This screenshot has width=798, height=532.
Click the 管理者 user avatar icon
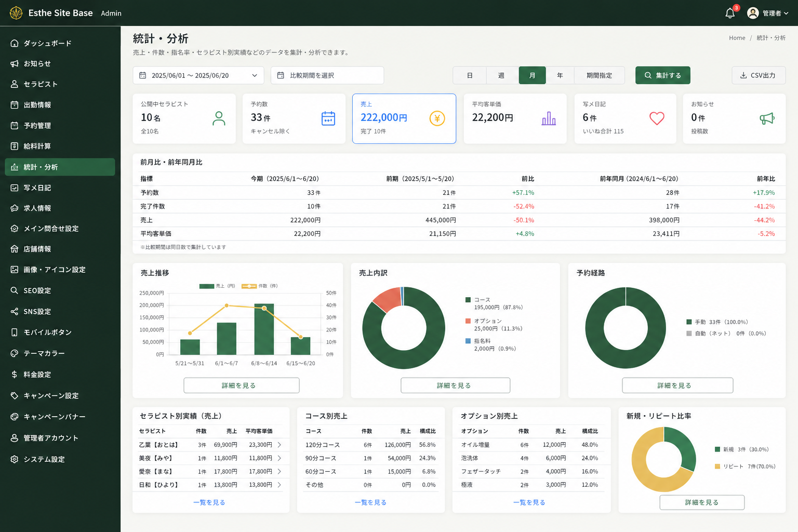[753, 13]
